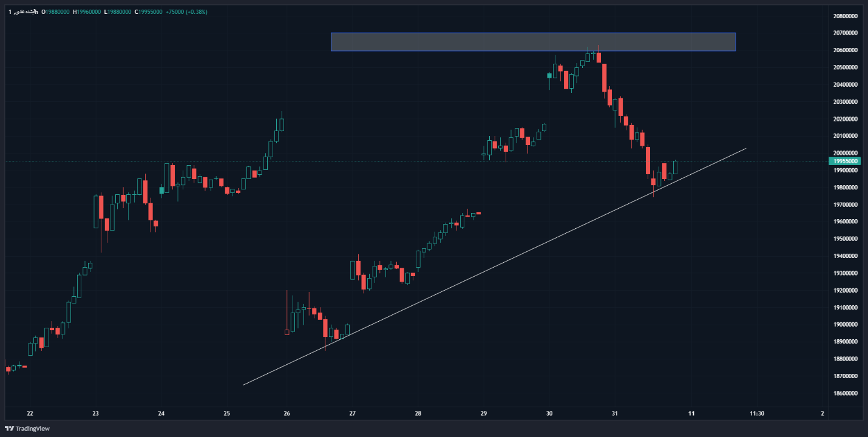The height and width of the screenshot is (437, 868).
Task: Click the 11:30 time axis label
Action: click(756, 413)
